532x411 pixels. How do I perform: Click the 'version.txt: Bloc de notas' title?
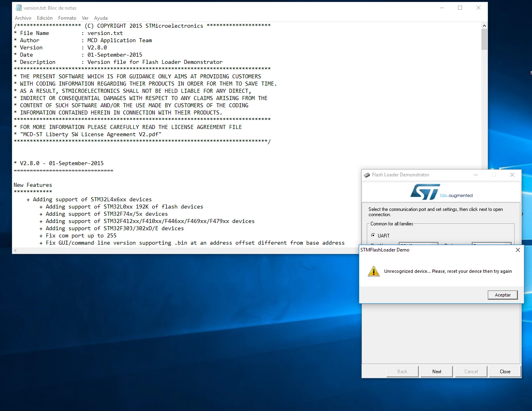click(50, 8)
